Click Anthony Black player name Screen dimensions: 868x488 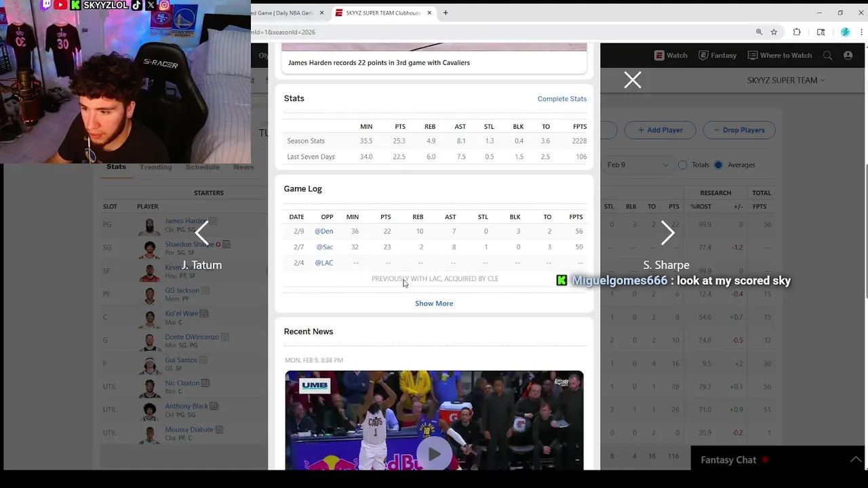[x=186, y=406]
